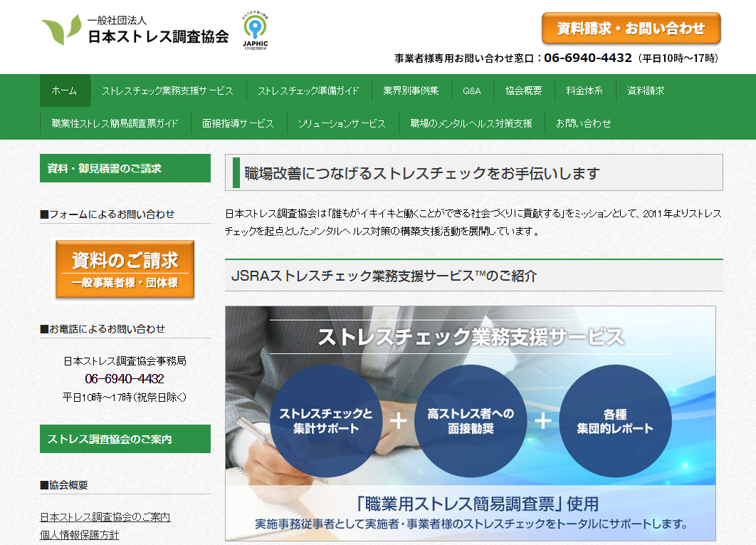This screenshot has width=756, height=545.
Task: Click the green leaf logo icon
Action: [x=62, y=29]
